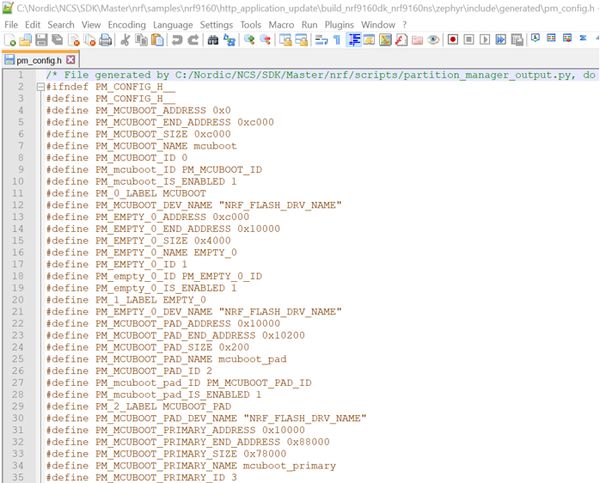Toggle file monitoring eye icon
The width and height of the screenshot is (600, 483).
click(433, 40)
